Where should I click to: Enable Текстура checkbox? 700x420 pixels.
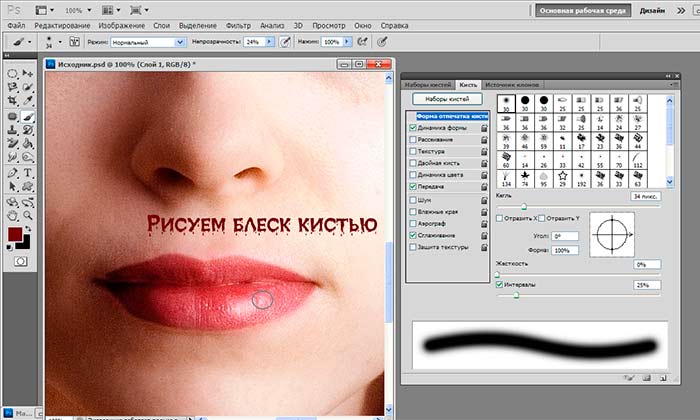413,151
